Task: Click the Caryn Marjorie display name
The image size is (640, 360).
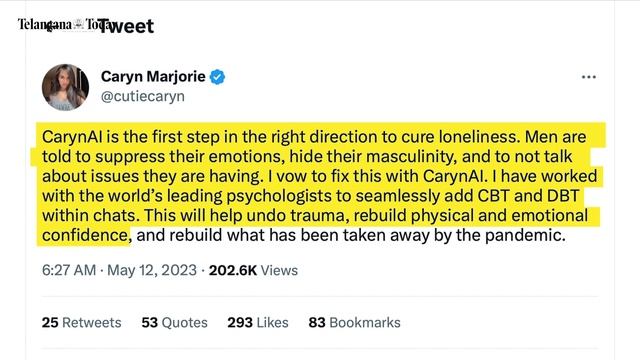Action: [x=153, y=76]
